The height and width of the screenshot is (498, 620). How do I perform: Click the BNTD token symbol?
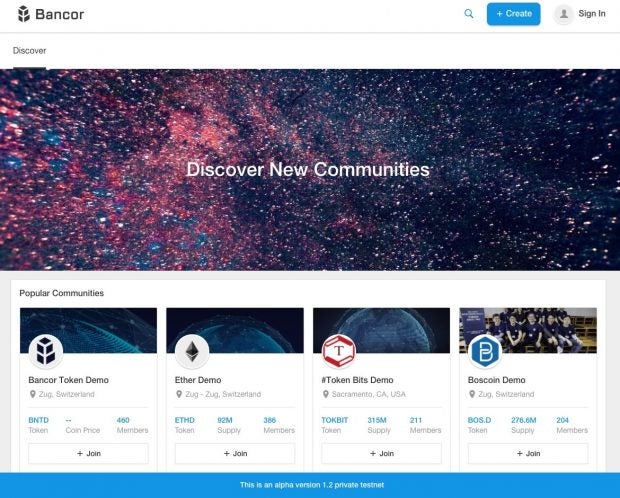point(38,420)
